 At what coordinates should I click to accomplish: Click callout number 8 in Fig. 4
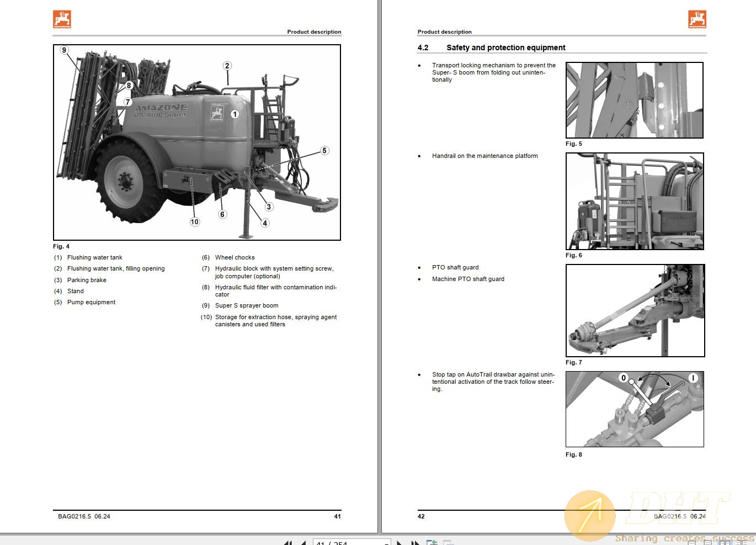pyautogui.click(x=129, y=86)
